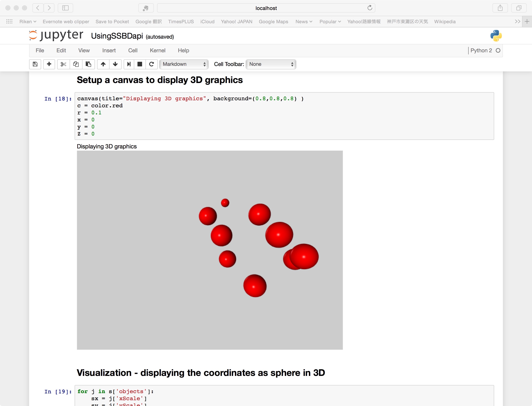The image size is (532, 406).
Task: Open the Cell menu item
Action: click(133, 50)
